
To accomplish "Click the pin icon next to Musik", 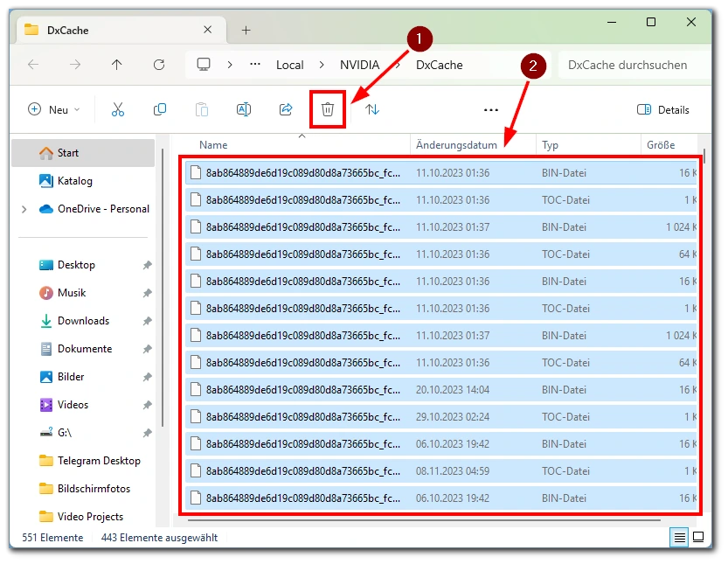I will click(x=147, y=293).
